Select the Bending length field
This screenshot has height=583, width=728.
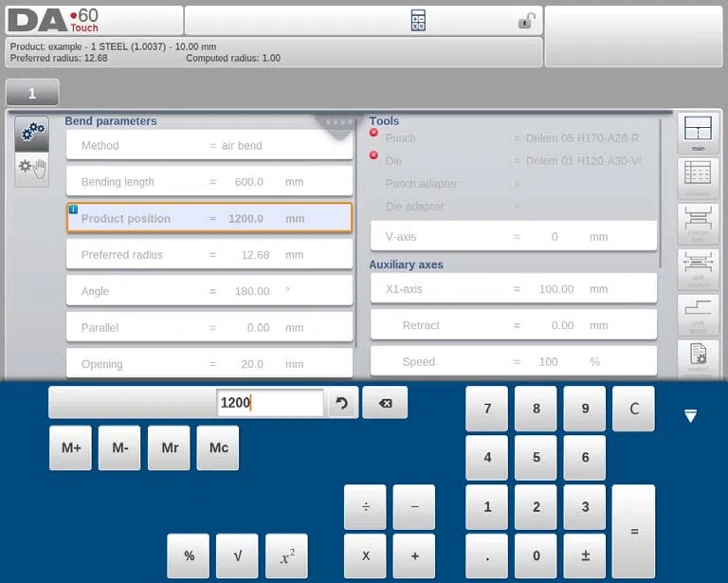point(209,181)
